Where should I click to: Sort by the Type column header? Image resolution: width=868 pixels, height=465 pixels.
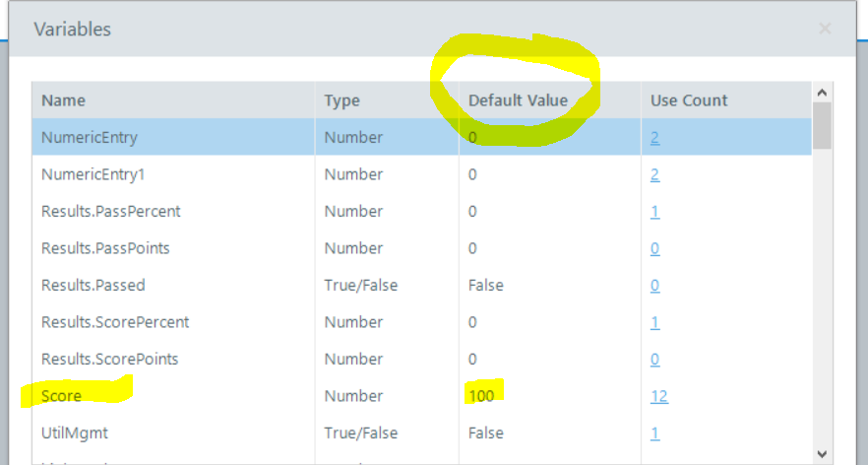[341, 100]
